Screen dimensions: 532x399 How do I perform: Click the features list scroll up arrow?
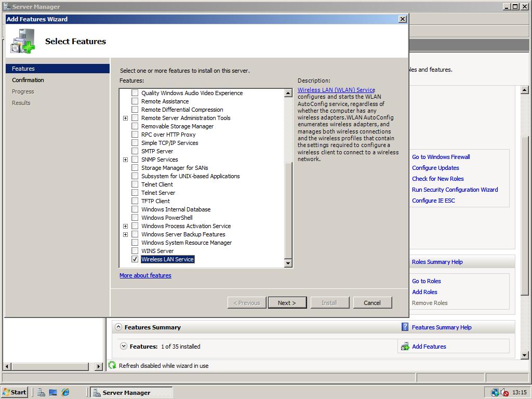(x=288, y=93)
